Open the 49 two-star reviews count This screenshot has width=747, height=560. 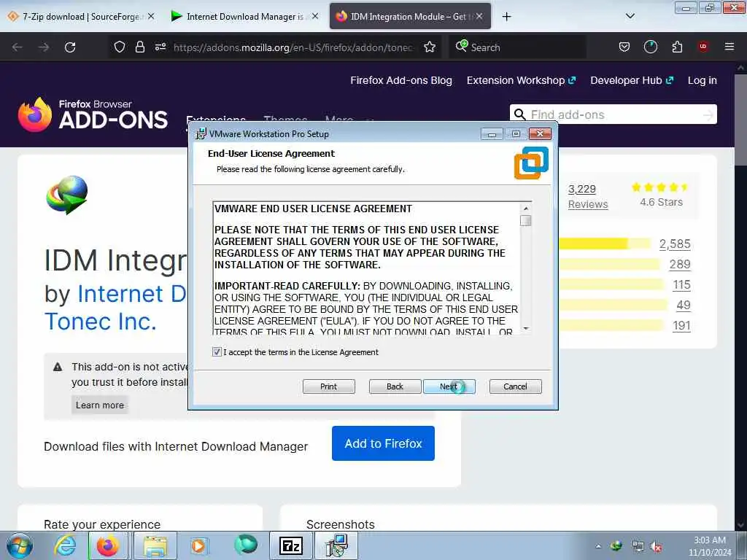(684, 306)
